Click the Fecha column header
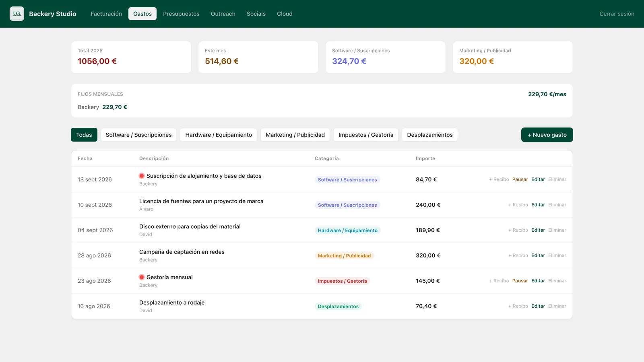644x362 pixels. coord(85,158)
